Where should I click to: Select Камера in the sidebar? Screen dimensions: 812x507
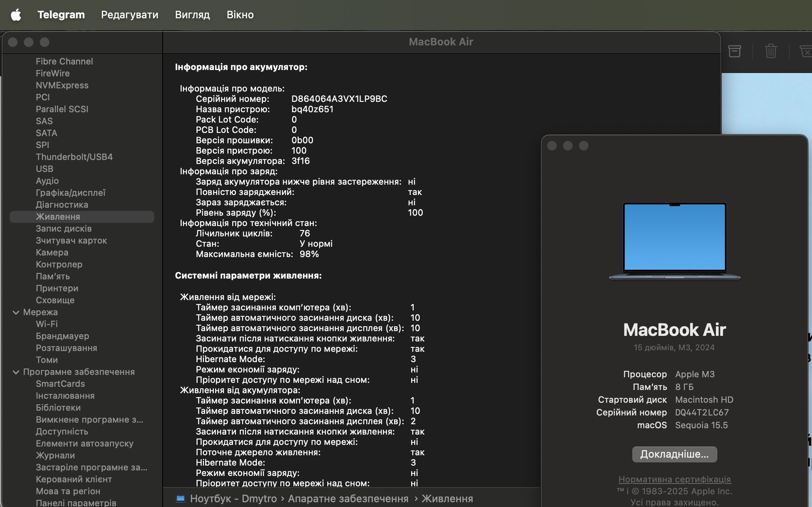(52, 252)
